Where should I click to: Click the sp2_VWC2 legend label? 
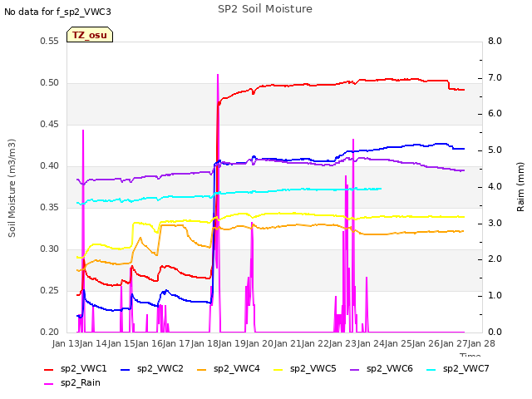pos(160,368)
